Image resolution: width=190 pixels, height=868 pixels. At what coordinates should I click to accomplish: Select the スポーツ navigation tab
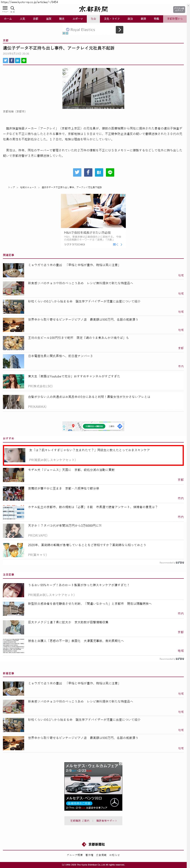coord(77,19)
